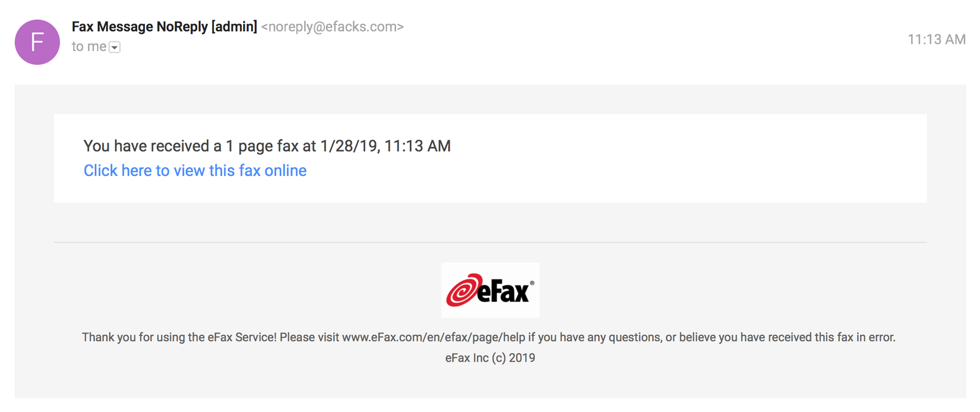The image size is (980, 412).
Task: Click the "to me" recipient text
Action: coord(88,46)
